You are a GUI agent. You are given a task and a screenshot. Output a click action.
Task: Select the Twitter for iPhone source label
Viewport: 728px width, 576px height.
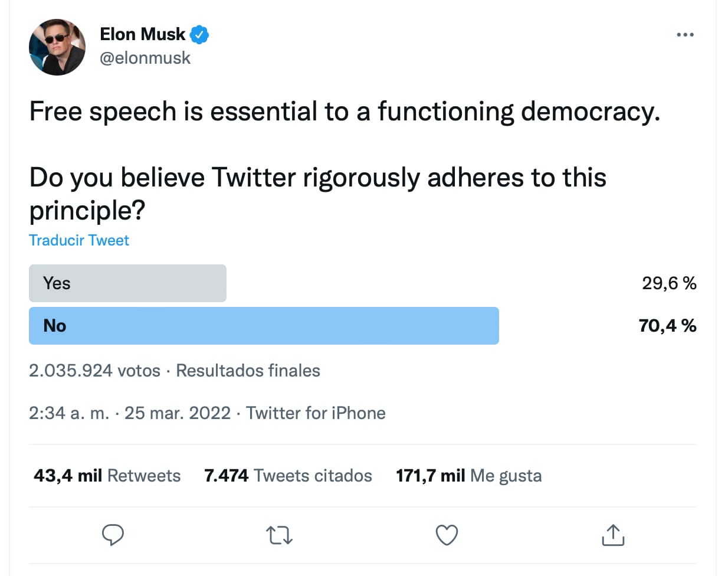point(316,413)
